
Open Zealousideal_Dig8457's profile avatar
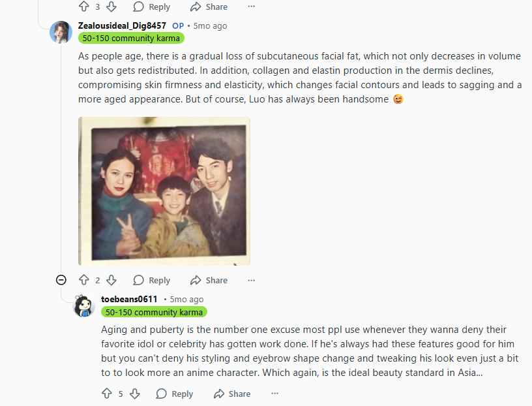click(x=61, y=32)
